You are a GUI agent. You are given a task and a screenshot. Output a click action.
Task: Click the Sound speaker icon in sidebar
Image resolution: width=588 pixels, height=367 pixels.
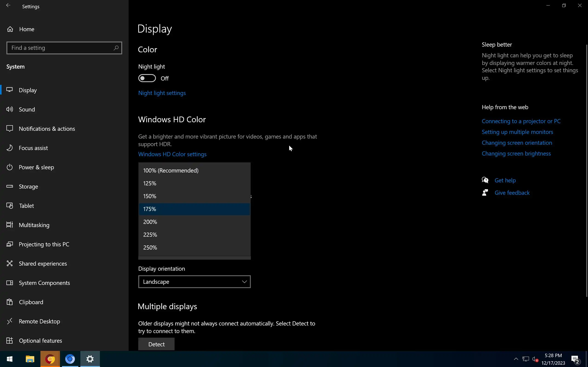click(x=9, y=109)
